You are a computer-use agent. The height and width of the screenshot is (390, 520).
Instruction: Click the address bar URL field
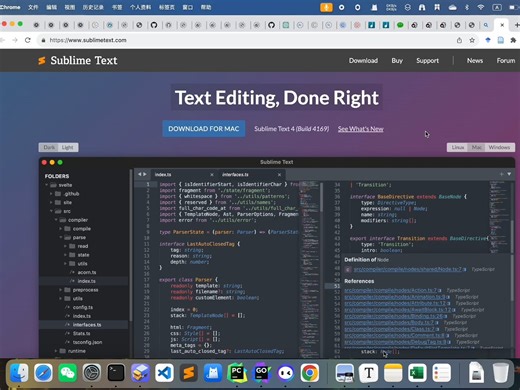click(247, 40)
